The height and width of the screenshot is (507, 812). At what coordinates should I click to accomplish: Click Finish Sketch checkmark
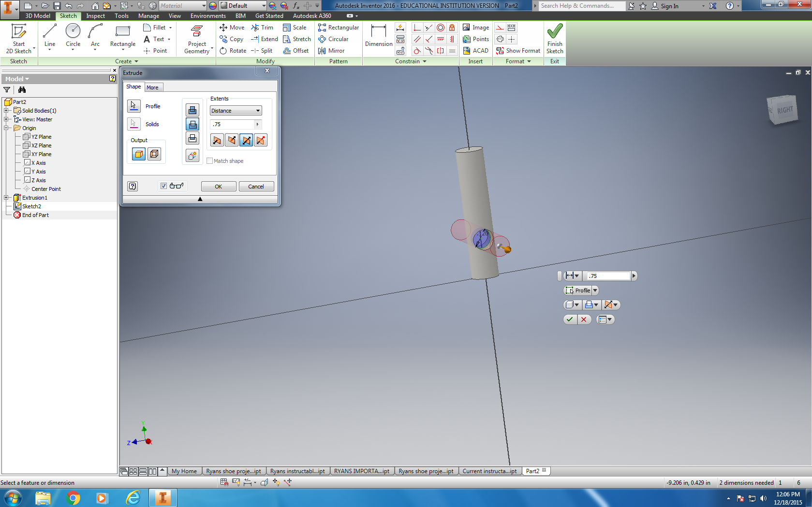555,39
